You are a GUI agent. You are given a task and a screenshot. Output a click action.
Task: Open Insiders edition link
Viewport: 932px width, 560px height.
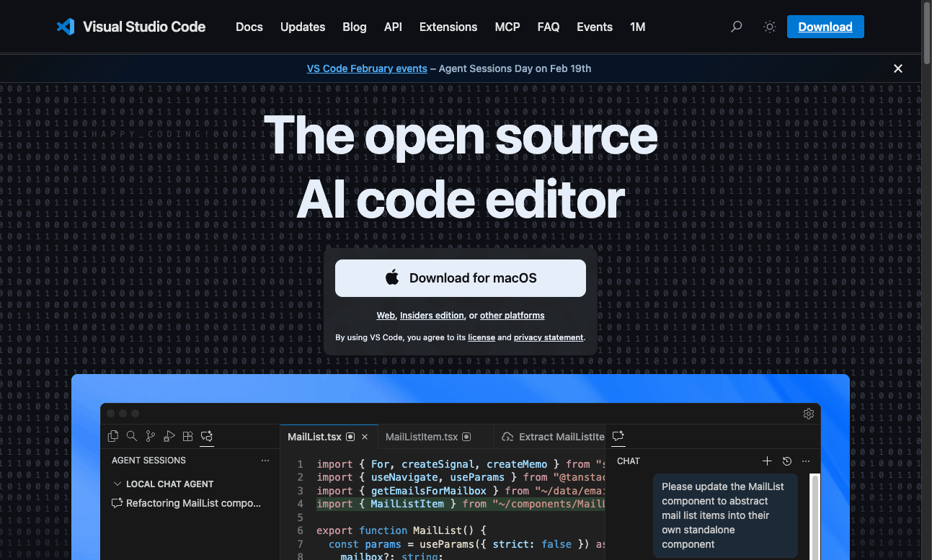pos(432,316)
